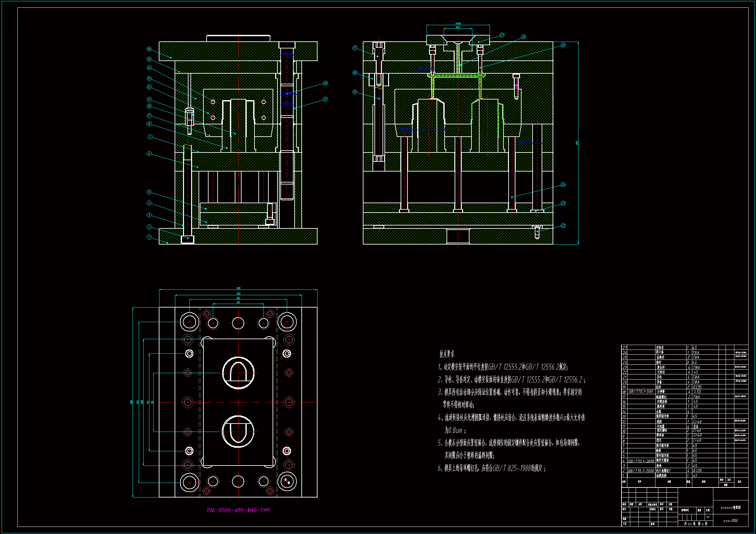Image resolution: width=756 pixels, height=534 pixels.
Task: Select part balloon number 20
Action: click(x=325, y=83)
